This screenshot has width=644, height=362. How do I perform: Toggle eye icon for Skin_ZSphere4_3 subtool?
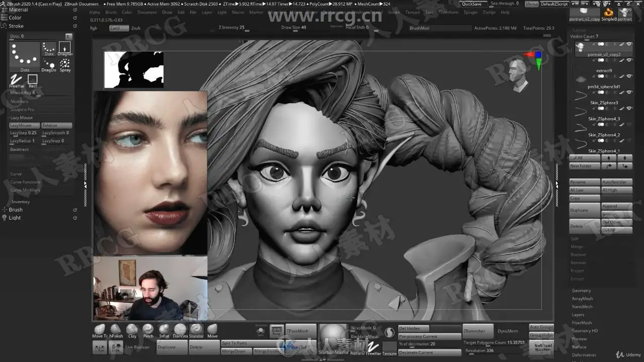(x=629, y=109)
